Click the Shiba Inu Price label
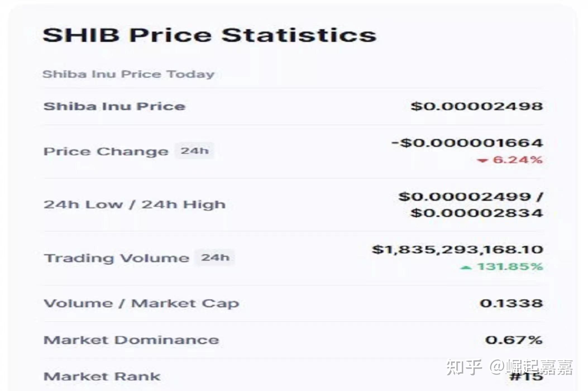Screen dimensions: 588x391 (x=114, y=106)
